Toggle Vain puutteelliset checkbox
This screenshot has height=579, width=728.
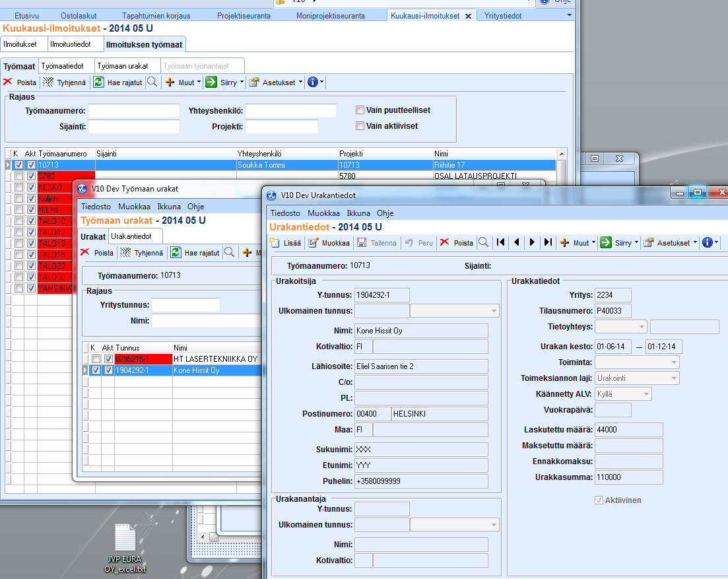[x=360, y=110]
